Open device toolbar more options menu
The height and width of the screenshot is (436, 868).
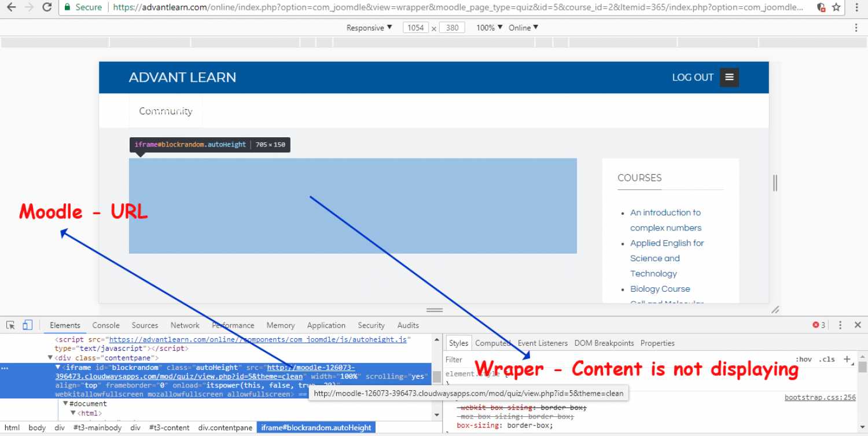click(x=856, y=28)
